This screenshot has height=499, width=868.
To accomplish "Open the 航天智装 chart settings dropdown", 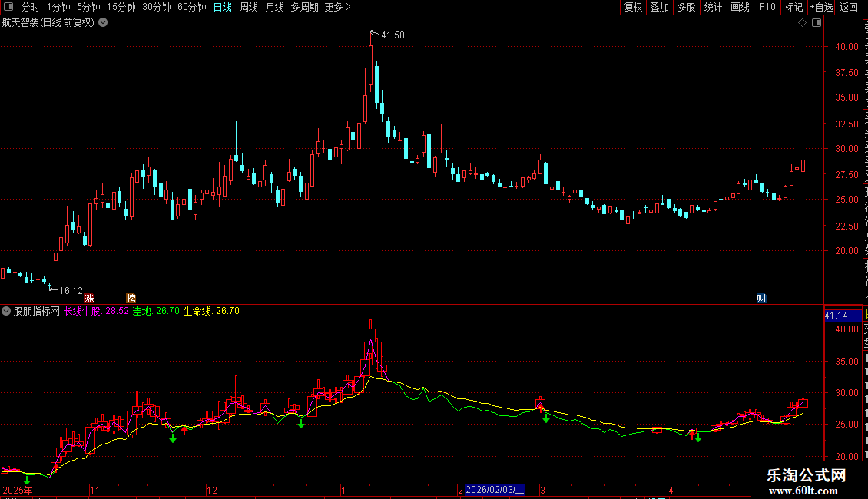I will tap(103, 23).
